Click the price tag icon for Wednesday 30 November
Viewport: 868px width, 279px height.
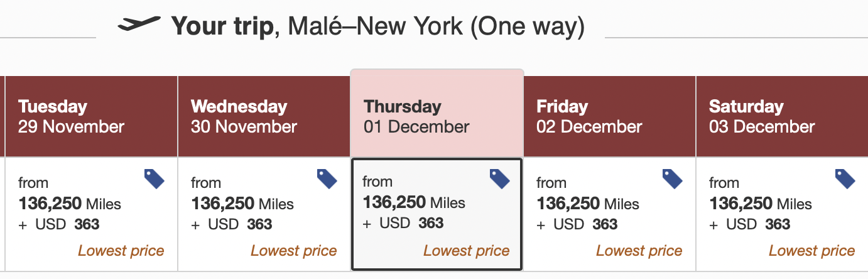tap(327, 179)
